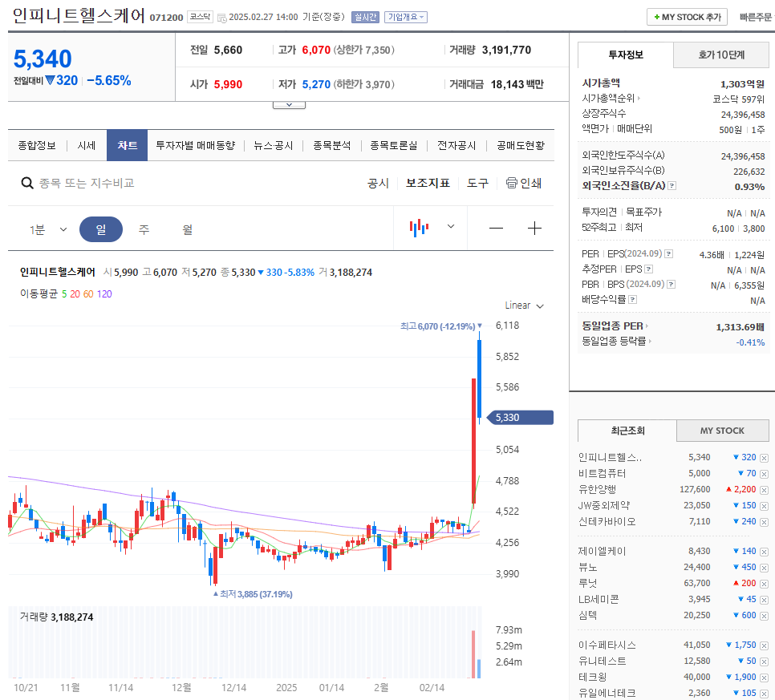Switch the chart period to 주 (weekly)
775x700 pixels.
coord(144,229)
